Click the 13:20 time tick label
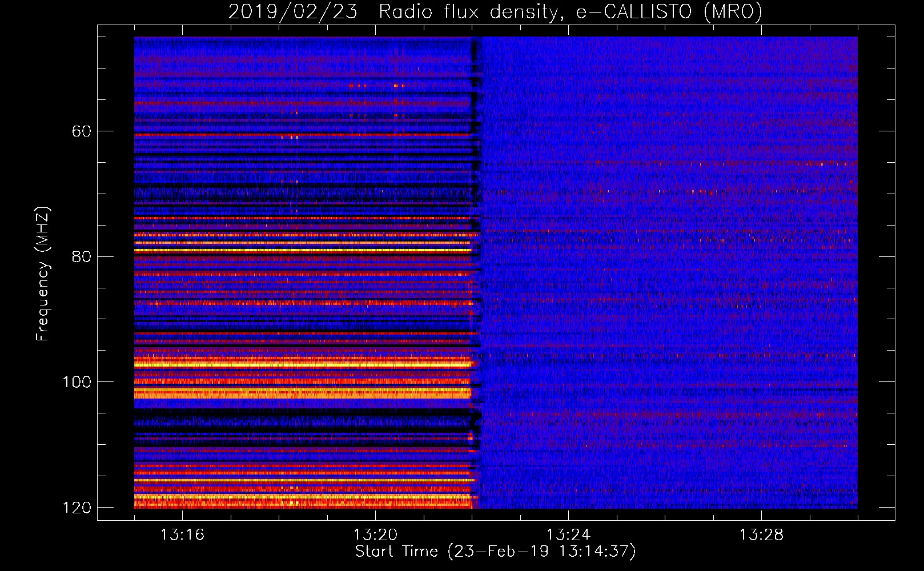 pyautogui.click(x=375, y=534)
